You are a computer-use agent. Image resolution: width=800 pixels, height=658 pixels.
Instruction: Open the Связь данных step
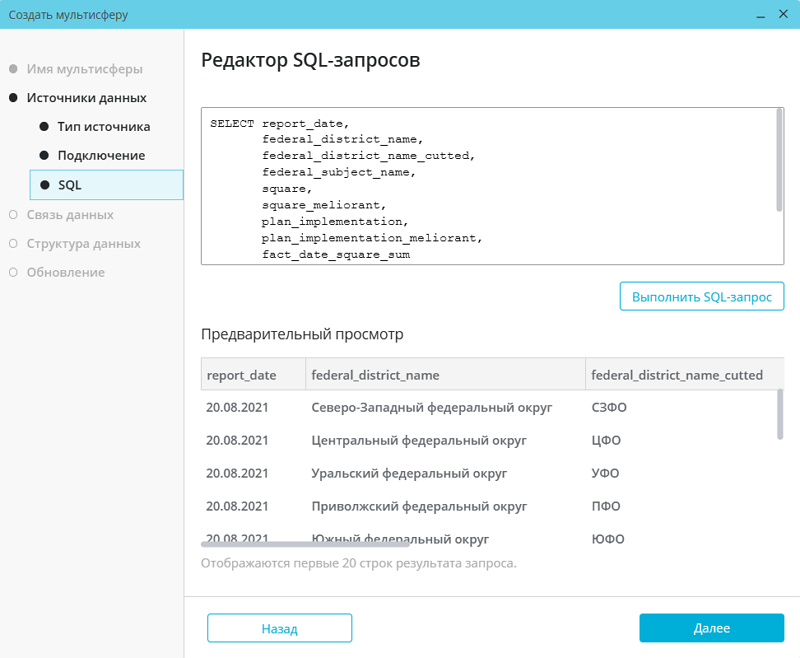pos(70,215)
